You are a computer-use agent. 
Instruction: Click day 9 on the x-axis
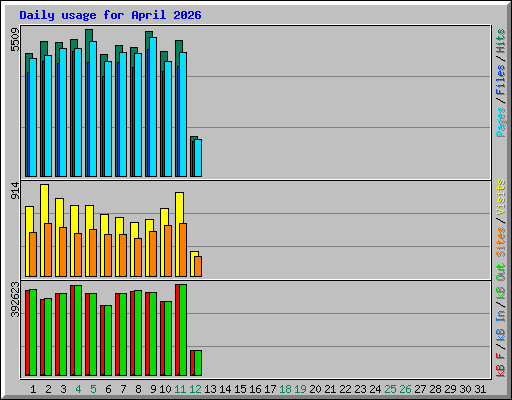point(153,389)
